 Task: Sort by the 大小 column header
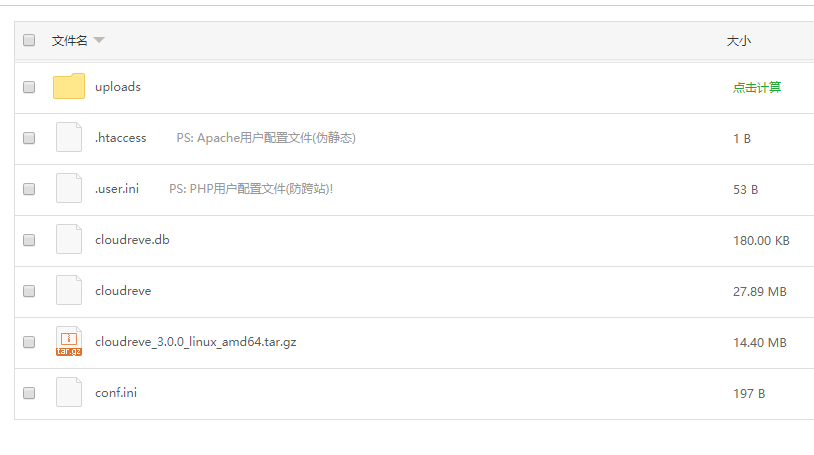coord(738,41)
